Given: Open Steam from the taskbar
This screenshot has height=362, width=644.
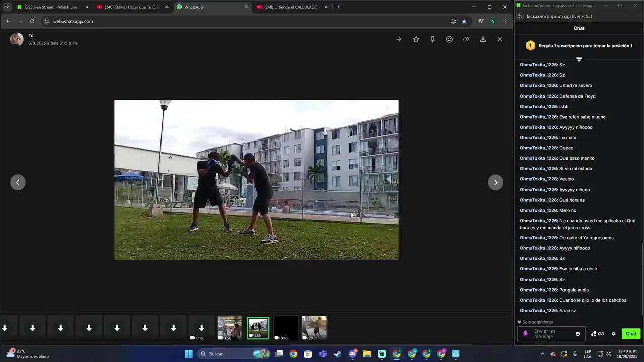Looking at the screenshot, I should click(x=337, y=354).
